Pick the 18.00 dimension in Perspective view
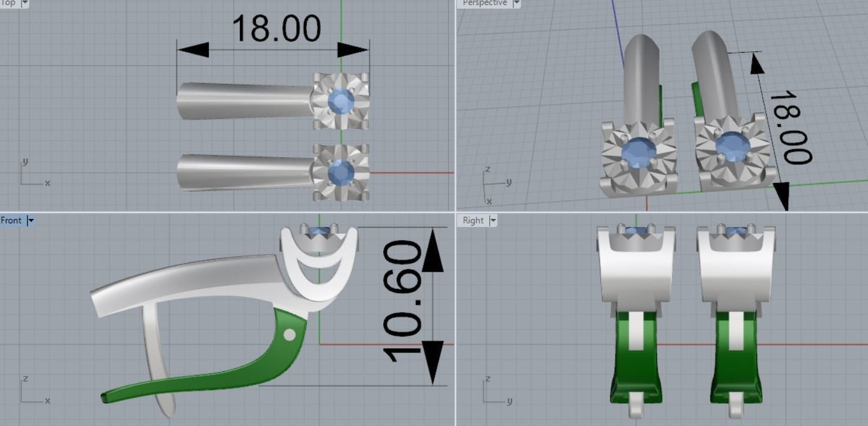Viewport: 868px width, 426px height. point(789,127)
